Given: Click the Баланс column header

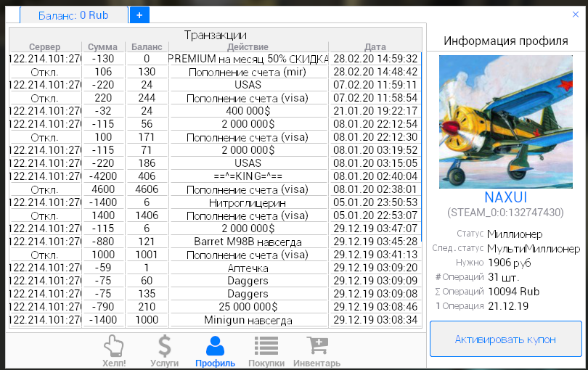Looking at the screenshot, I should pyautogui.click(x=147, y=47).
